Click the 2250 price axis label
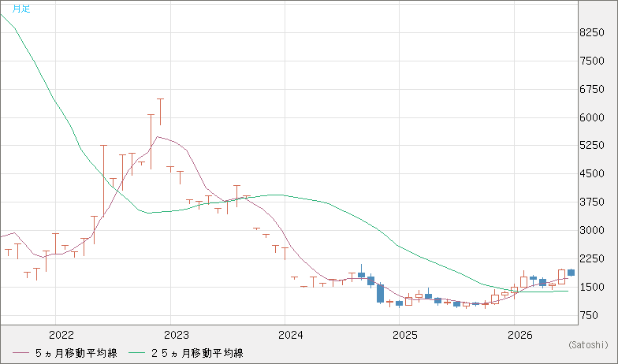 click(592, 258)
